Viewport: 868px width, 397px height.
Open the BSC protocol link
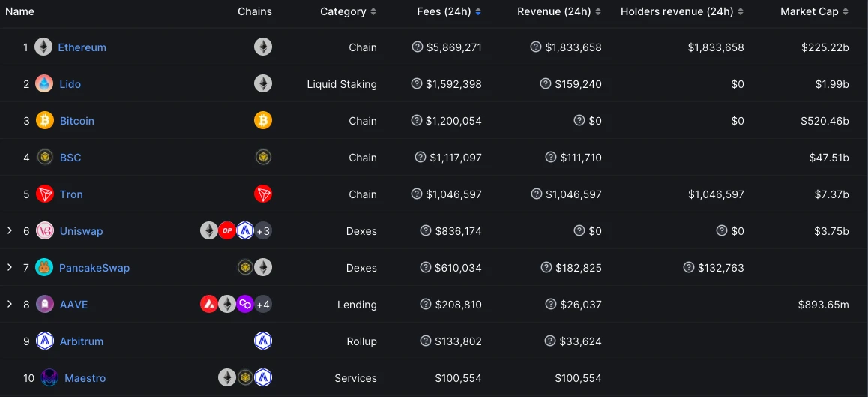tap(70, 158)
